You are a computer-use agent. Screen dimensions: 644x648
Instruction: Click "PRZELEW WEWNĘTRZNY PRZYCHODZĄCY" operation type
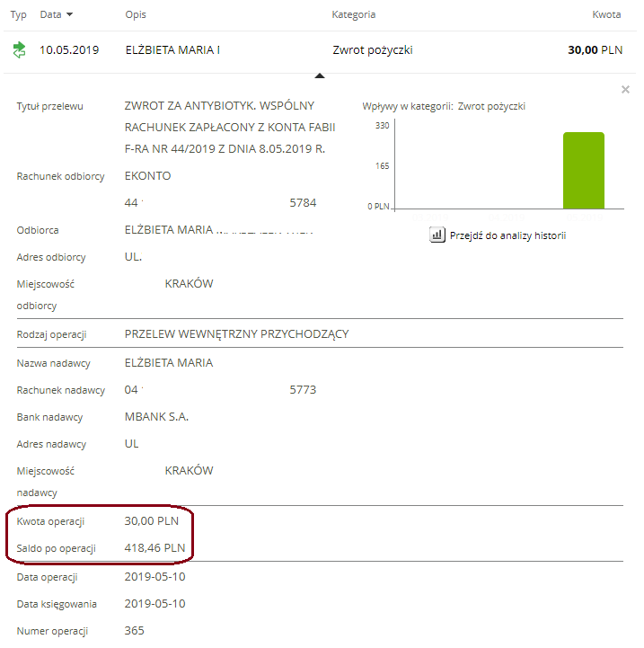click(x=236, y=334)
